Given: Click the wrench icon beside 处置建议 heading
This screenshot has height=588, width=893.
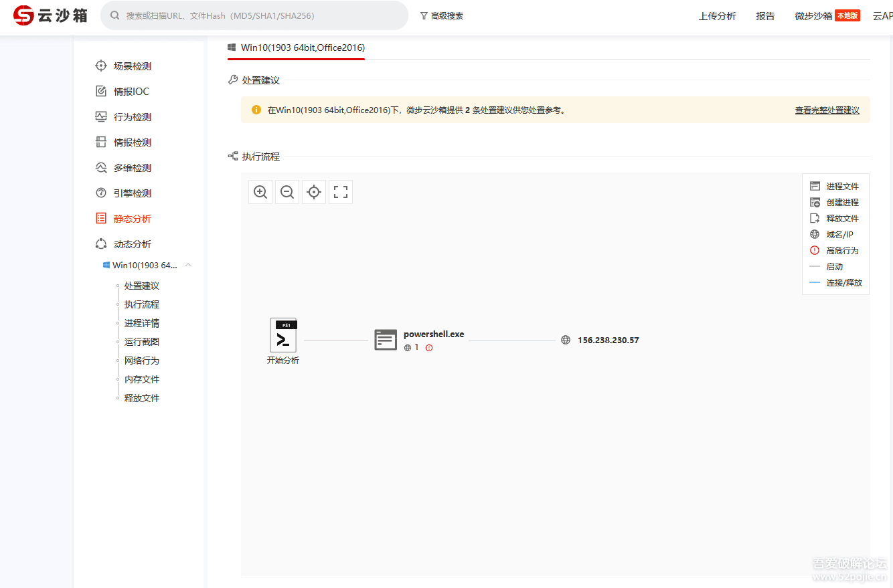Looking at the screenshot, I should pos(233,80).
